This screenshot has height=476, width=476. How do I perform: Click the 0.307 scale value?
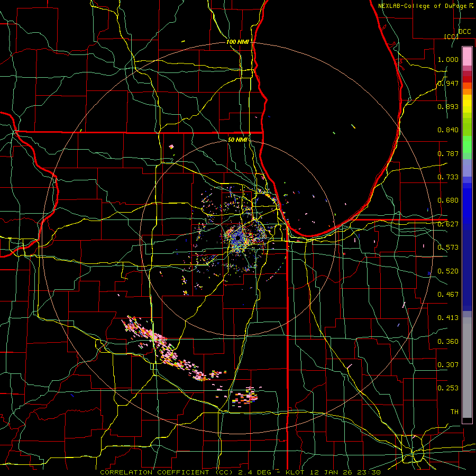[448, 365]
